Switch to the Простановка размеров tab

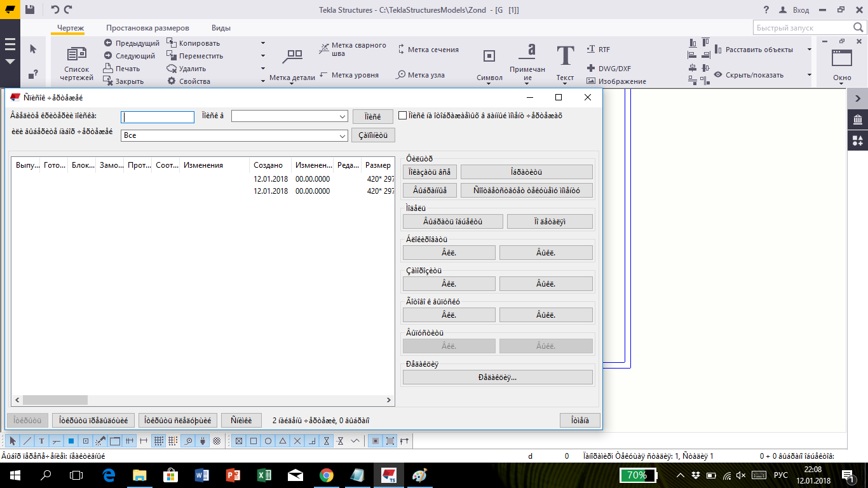point(147,28)
